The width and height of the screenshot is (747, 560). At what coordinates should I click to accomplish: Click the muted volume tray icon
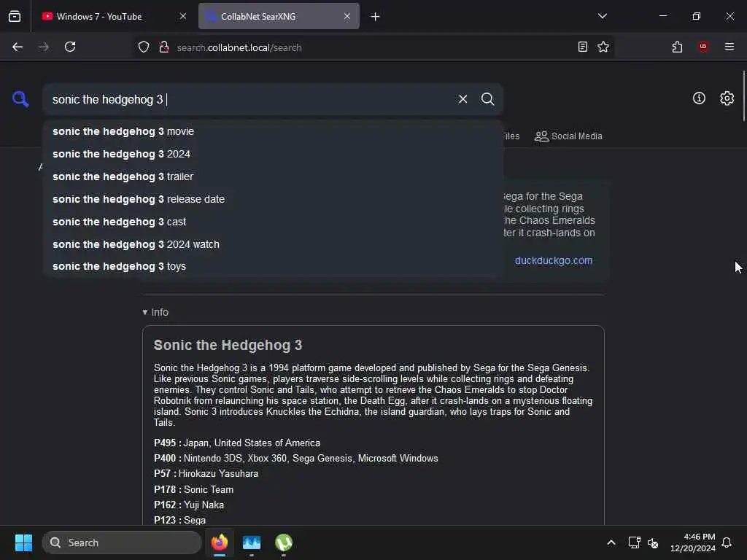[x=653, y=542]
